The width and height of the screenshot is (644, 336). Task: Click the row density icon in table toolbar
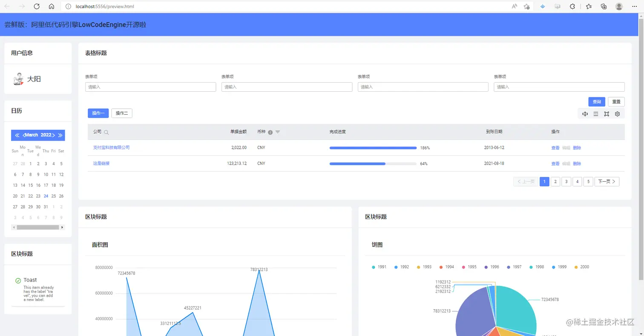click(x=596, y=114)
